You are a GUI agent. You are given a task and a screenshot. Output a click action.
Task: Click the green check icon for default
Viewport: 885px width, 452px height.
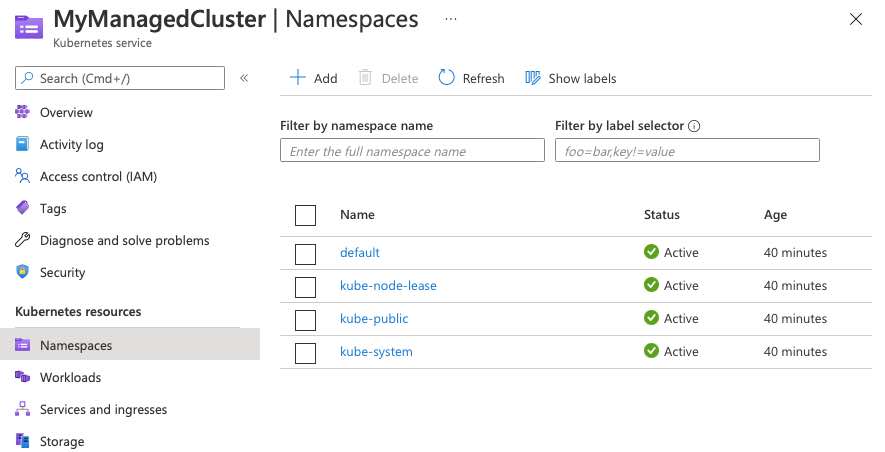tap(651, 252)
